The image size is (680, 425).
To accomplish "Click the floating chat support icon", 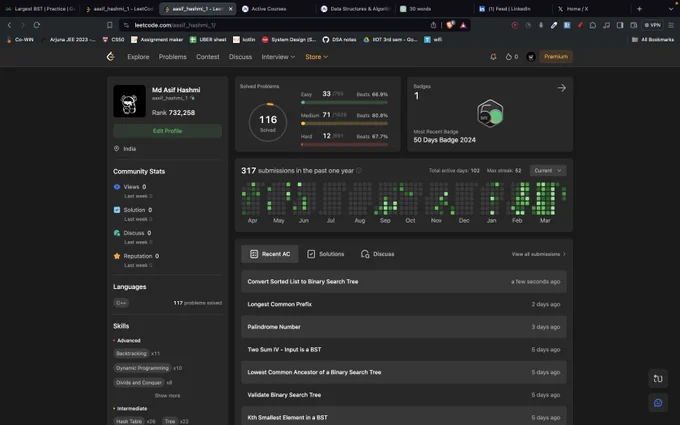I will coord(658,403).
